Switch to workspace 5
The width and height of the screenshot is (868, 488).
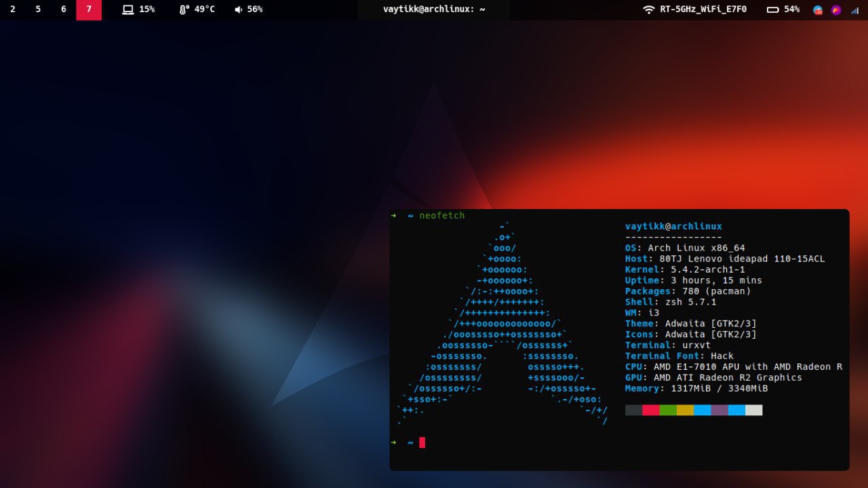coord(38,10)
